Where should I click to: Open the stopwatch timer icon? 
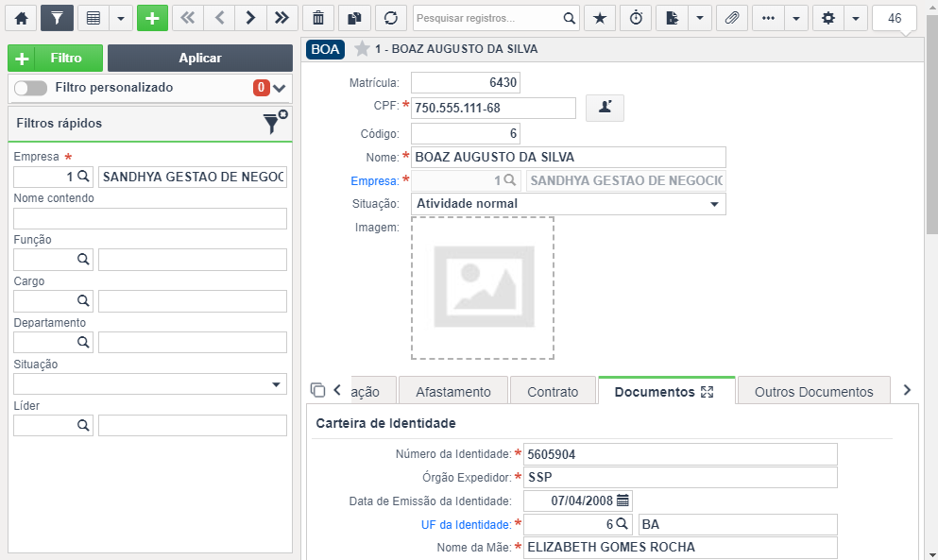click(x=636, y=18)
